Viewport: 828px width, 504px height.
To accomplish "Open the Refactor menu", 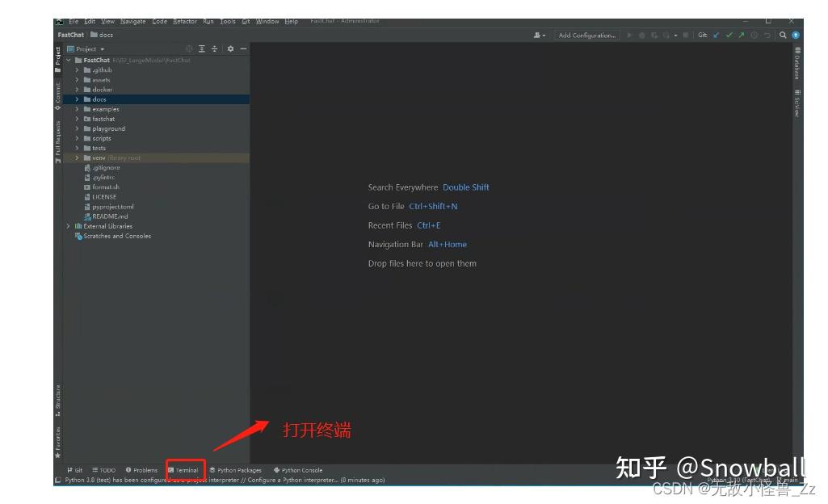I will [x=185, y=21].
